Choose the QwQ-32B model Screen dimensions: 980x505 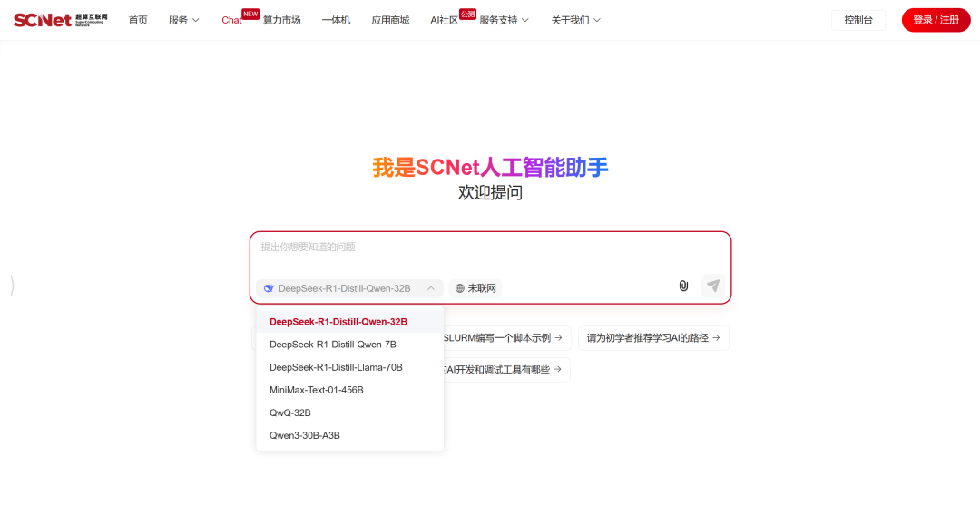click(350, 413)
